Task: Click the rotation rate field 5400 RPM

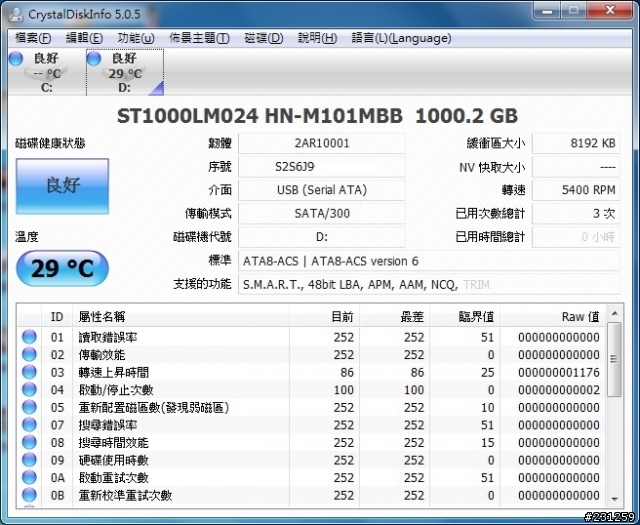Action: coord(576,190)
